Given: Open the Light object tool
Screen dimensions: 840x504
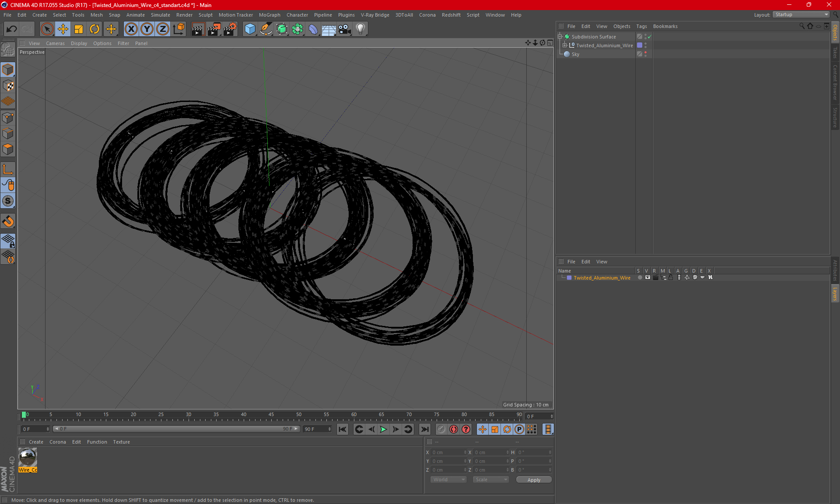Looking at the screenshot, I should [x=360, y=29].
